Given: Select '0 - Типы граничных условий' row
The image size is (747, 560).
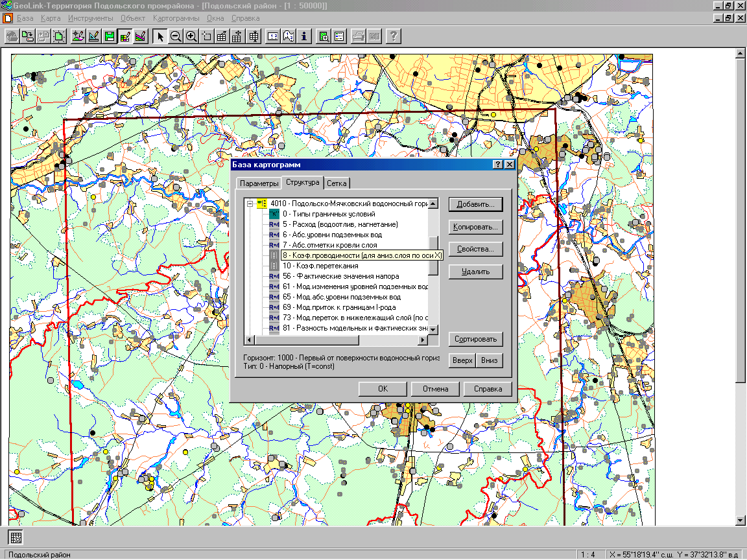Looking at the screenshot, I should [x=329, y=215].
